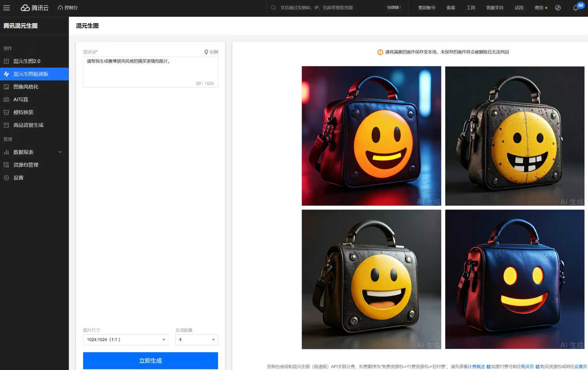Click the circular icon next to 费用
Screen dimensions: 588x370
click(x=558, y=8)
